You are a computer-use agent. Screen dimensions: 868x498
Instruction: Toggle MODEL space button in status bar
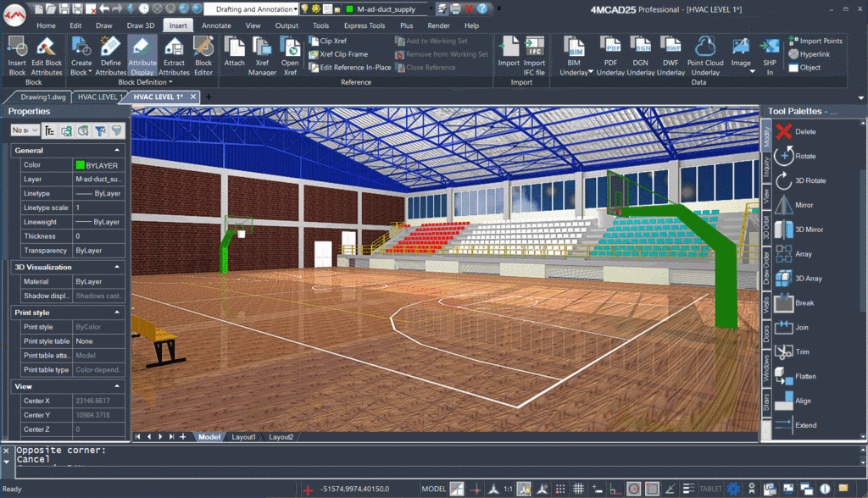pos(434,489)
